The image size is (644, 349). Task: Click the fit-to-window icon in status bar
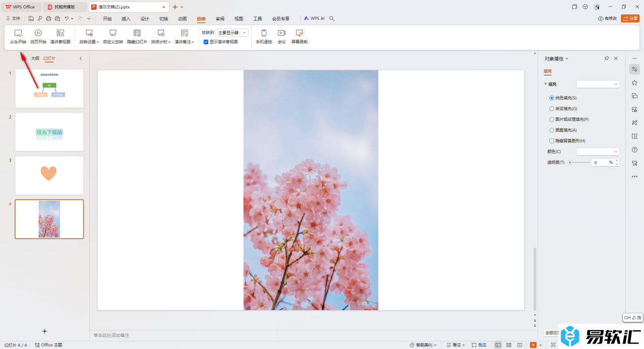click(x=553, y=345)
